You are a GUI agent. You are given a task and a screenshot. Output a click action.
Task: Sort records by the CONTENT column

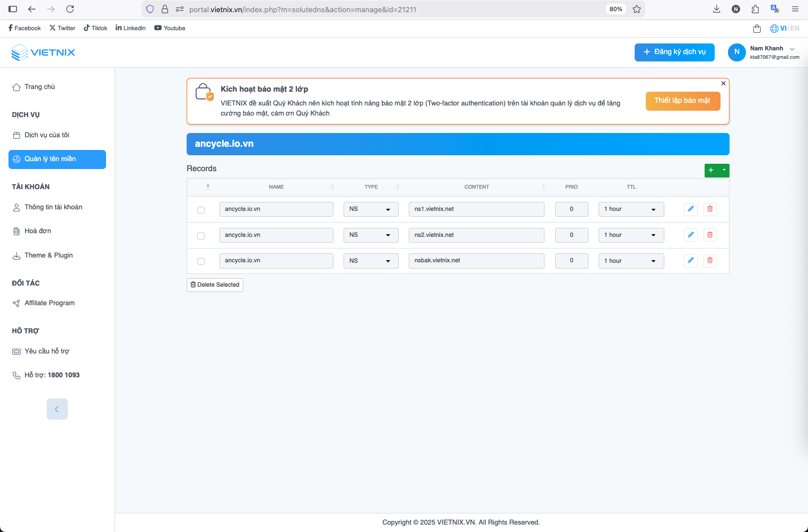(477, 187)
